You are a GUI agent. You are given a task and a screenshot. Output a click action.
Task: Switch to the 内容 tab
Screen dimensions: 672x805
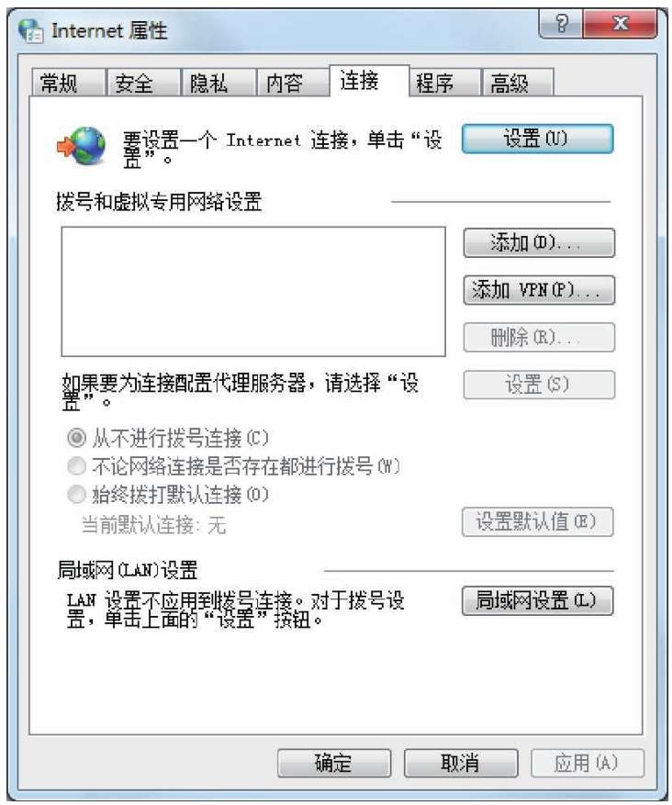point(293,83)
